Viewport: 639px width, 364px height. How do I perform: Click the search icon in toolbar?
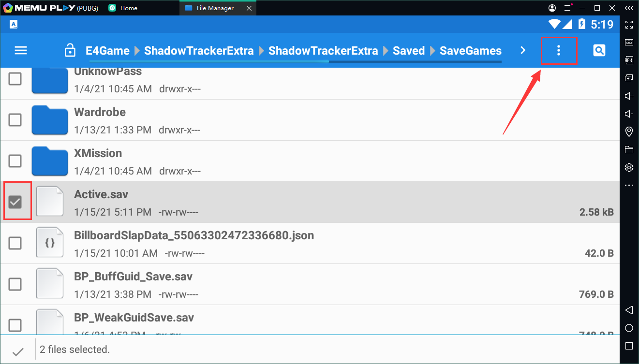coord(599,50)
